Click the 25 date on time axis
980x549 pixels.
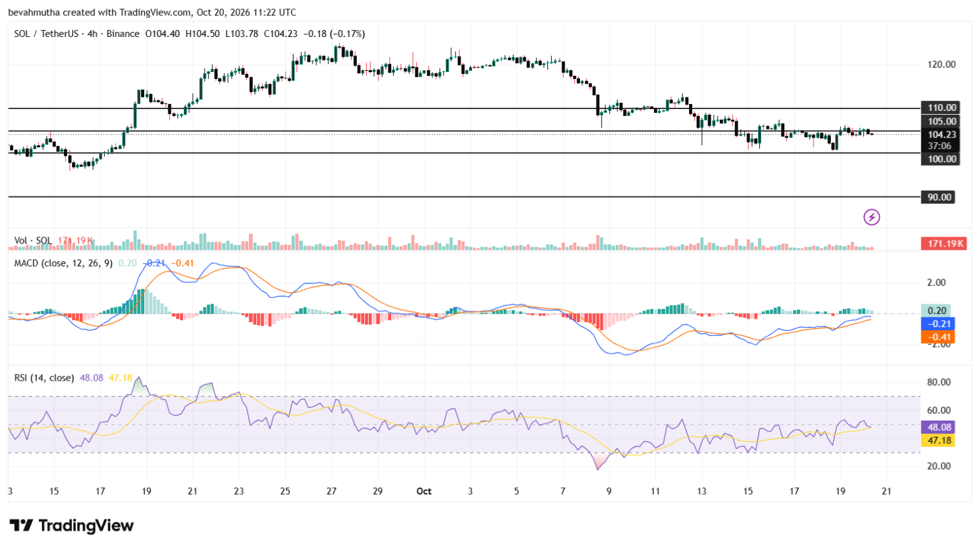point(285,491)
